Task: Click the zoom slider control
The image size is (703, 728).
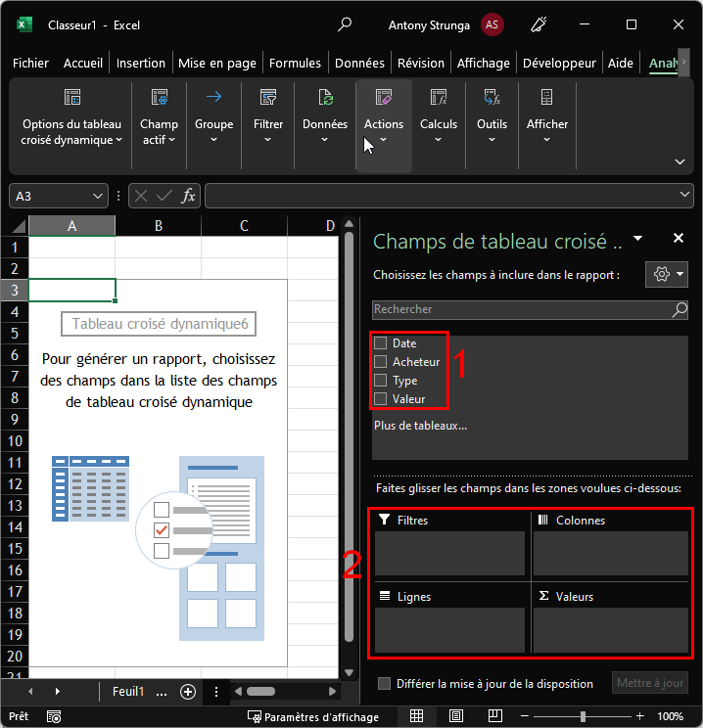Action: (x=584, y=716)
